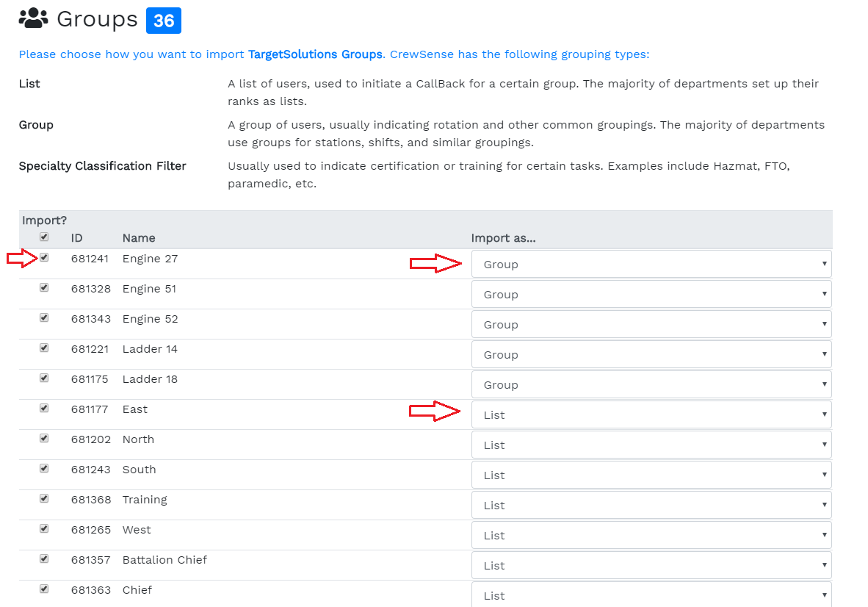Toggle import checkbox for Ladder 14
868x607 pixels.
(x=44, y=348)
